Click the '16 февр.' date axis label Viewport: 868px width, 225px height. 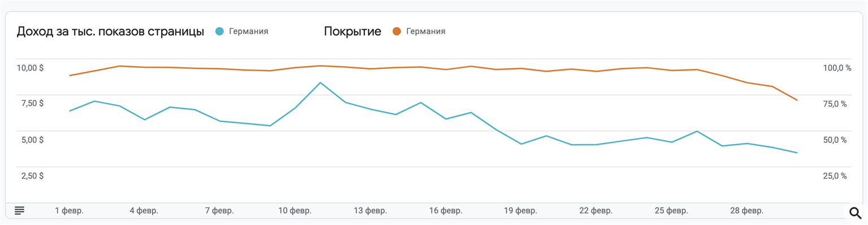(x=446, y=211)
